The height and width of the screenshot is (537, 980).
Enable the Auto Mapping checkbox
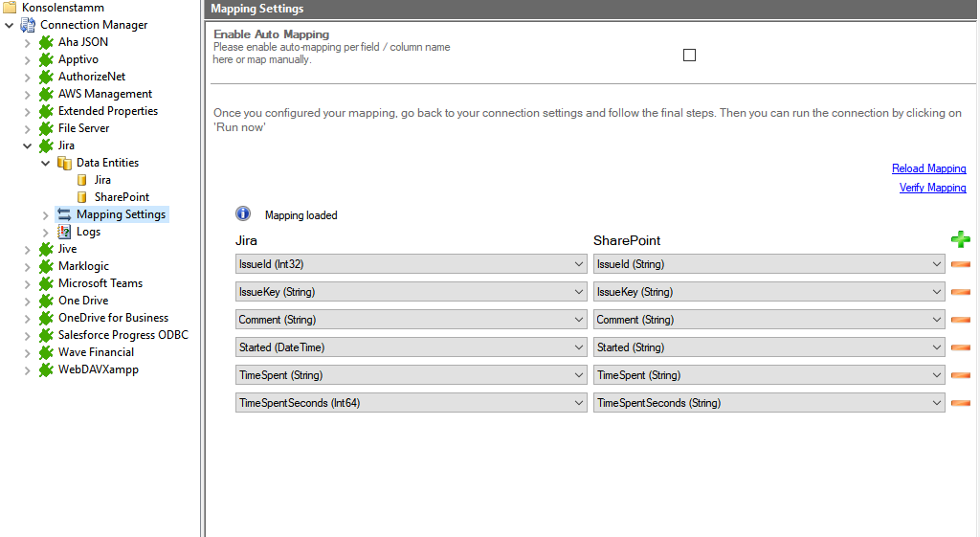(689, 55)
